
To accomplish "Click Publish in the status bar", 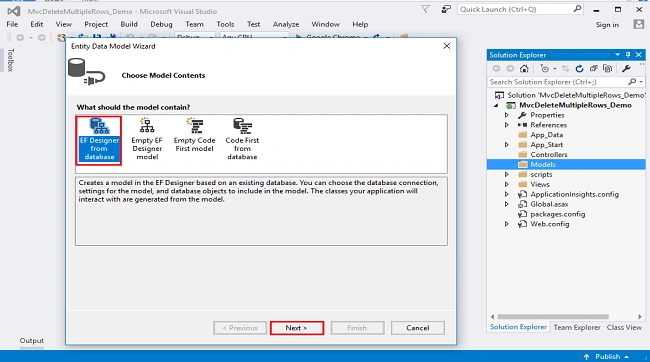I will tap(606, 357).
